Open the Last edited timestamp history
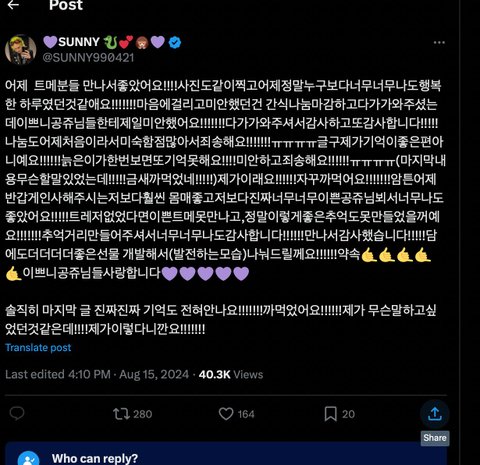 tap(97, 374)
